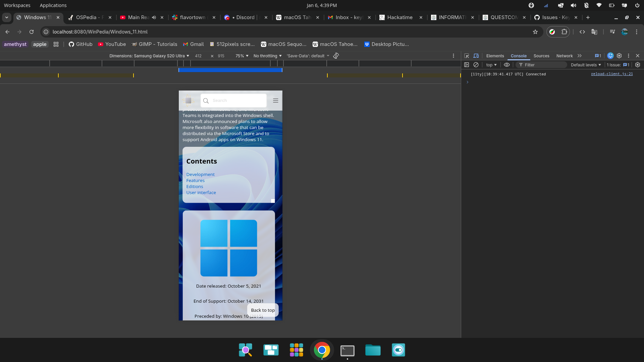Click the blue mobile breakpoint bar

coord(230,70)
